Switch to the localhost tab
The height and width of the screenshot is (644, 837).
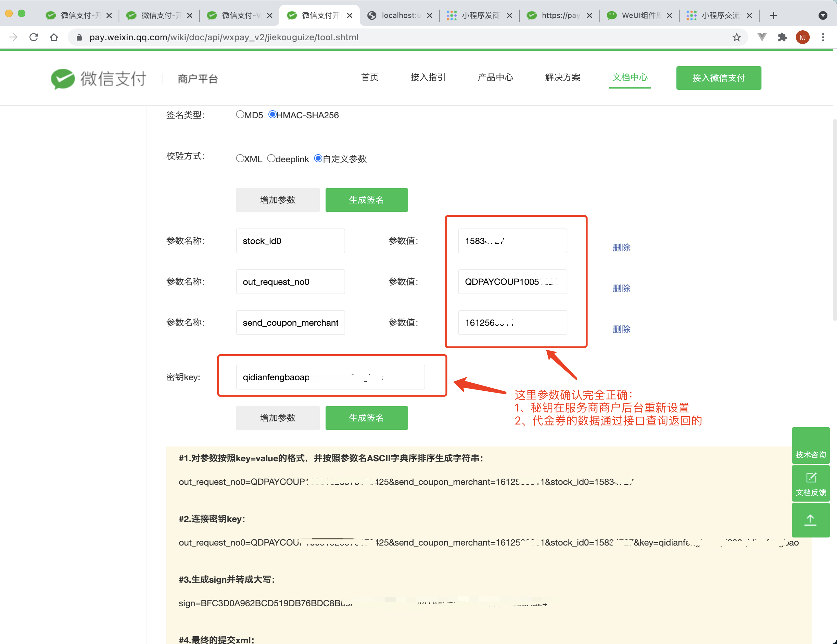tap(399, 15)
